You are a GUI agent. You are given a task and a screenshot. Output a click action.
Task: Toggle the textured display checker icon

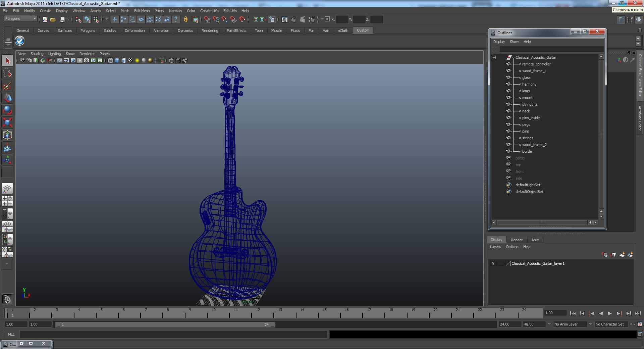coord(130,60)
